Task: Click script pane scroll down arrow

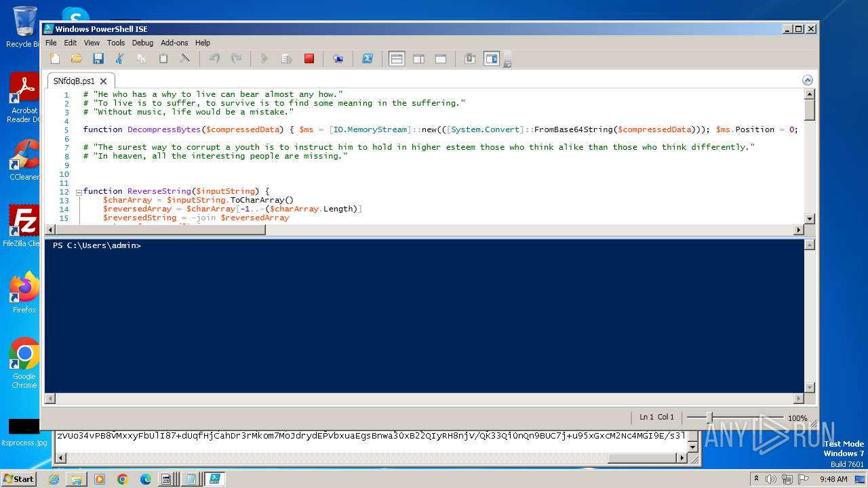Action: (809, 218)
